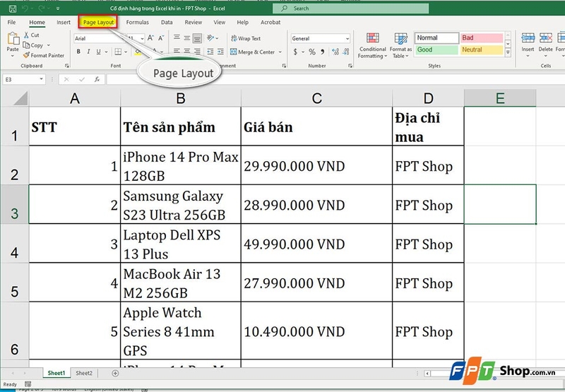Screen dimensions: 565x392
Task: Click the Align Right icon
Action: 197,52
